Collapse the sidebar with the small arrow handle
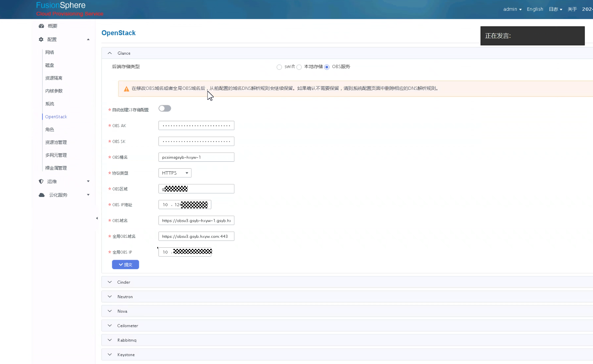593x364 pixels. [97, 218]
